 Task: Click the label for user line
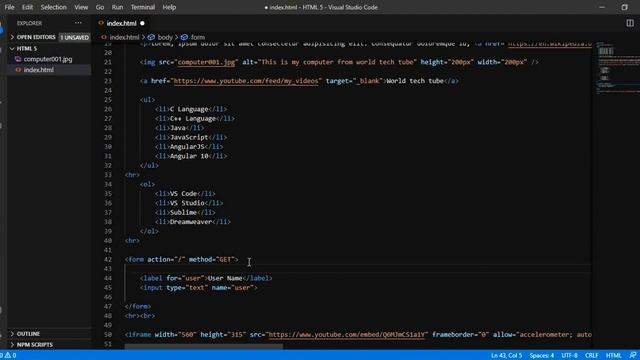coord(206,278)
